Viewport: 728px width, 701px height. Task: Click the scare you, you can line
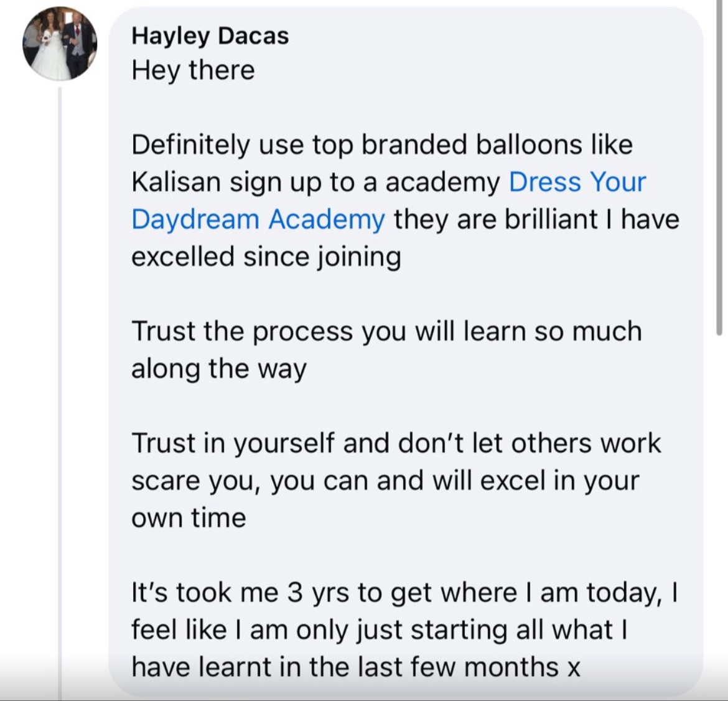coord(385,480)
